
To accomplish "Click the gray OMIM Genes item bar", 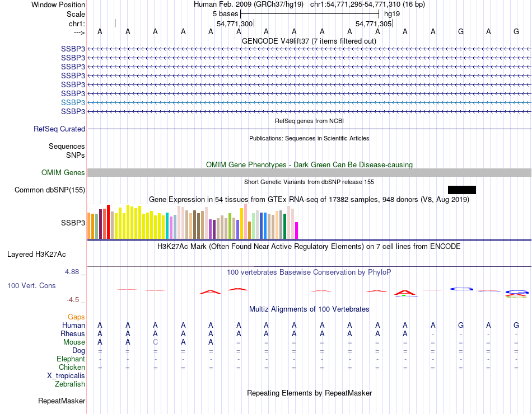I will (309, 172).
